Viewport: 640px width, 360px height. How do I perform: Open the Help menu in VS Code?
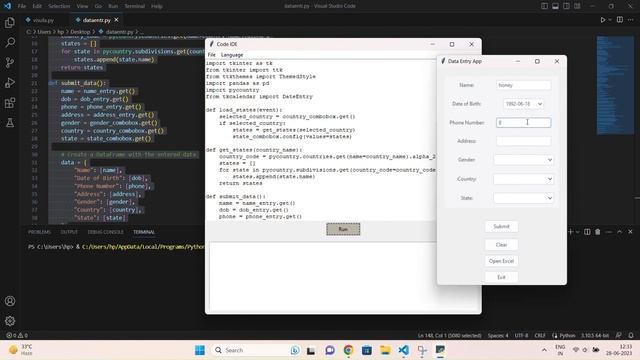pos(157,6)
